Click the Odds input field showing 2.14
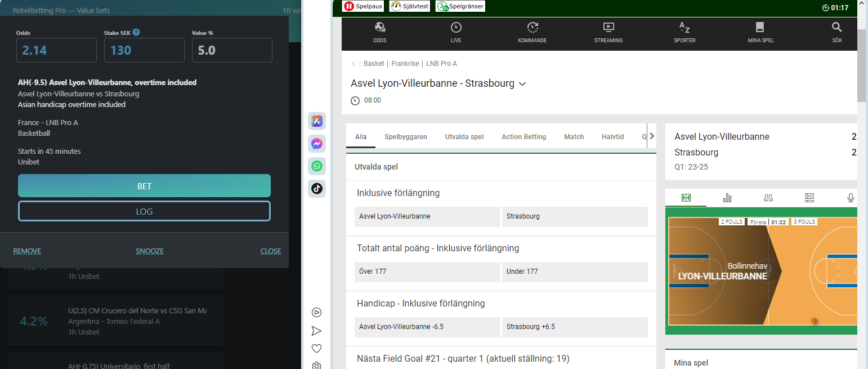This screenshot has width=868, height=369. 56,50
